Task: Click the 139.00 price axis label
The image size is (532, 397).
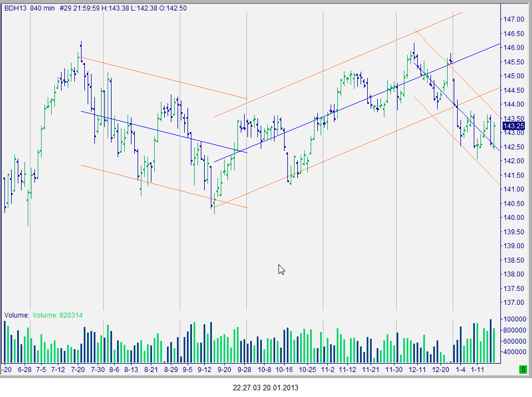Action: (514, 246)
